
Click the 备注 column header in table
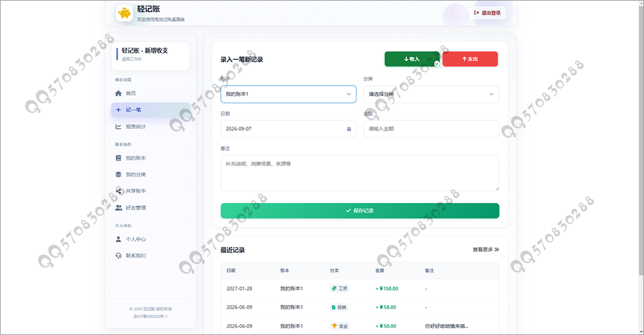[x=429, y=271]
